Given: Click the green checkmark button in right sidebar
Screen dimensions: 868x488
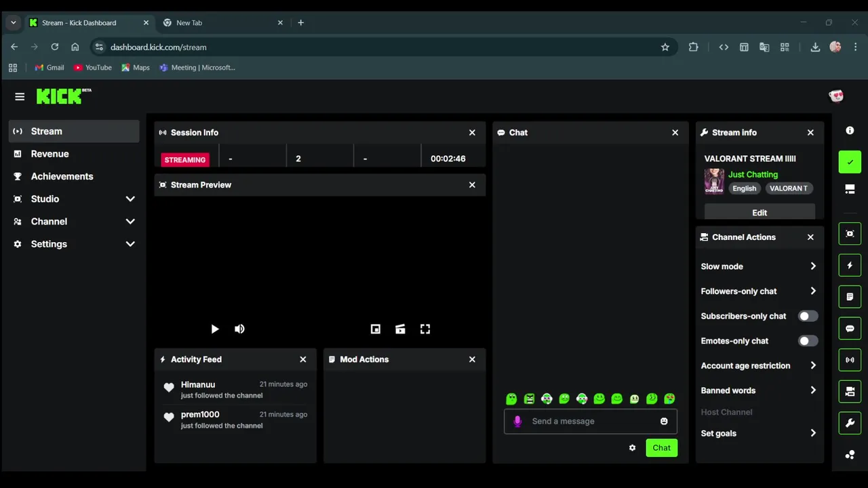Looking at the screenshot, I should 850,162.
